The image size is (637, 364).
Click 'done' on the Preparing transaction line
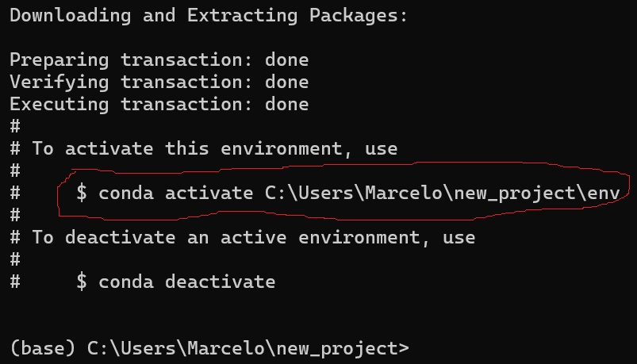click(287, 59)
